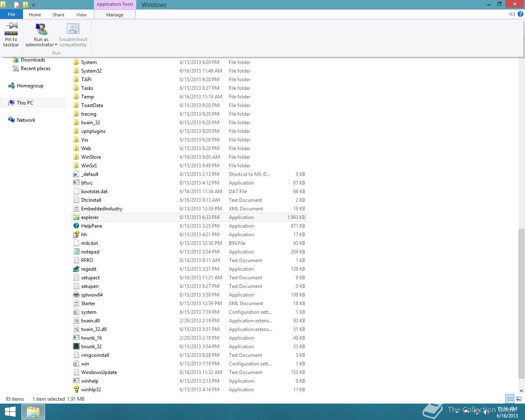Click File Explorer taskbar icon
This screenshot has width=525, height=420.
(33, 412)
